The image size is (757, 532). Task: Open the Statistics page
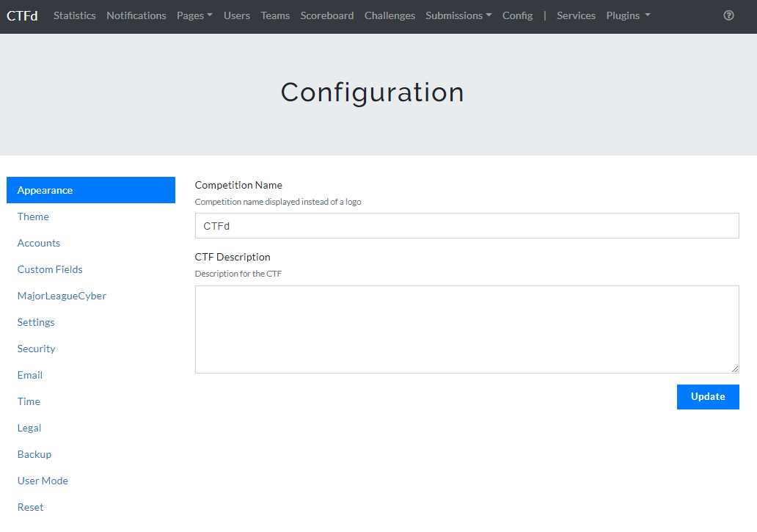75,15
